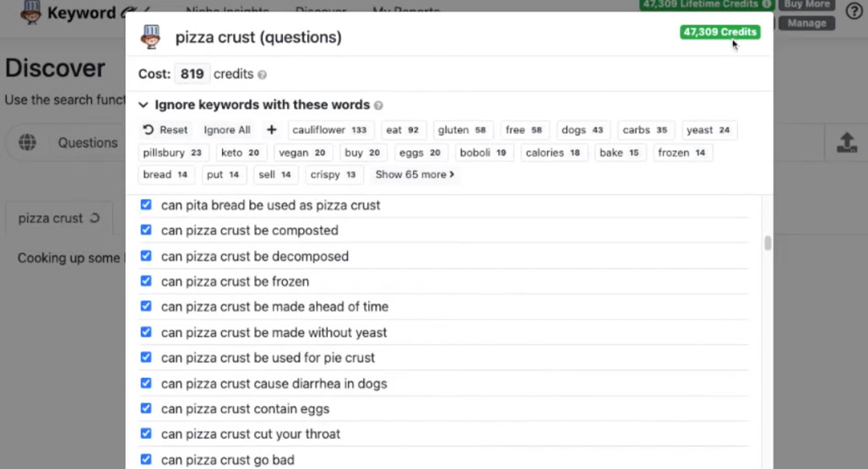Ignore the word gluten 58

pyautogui.click(x=462, y=130)
